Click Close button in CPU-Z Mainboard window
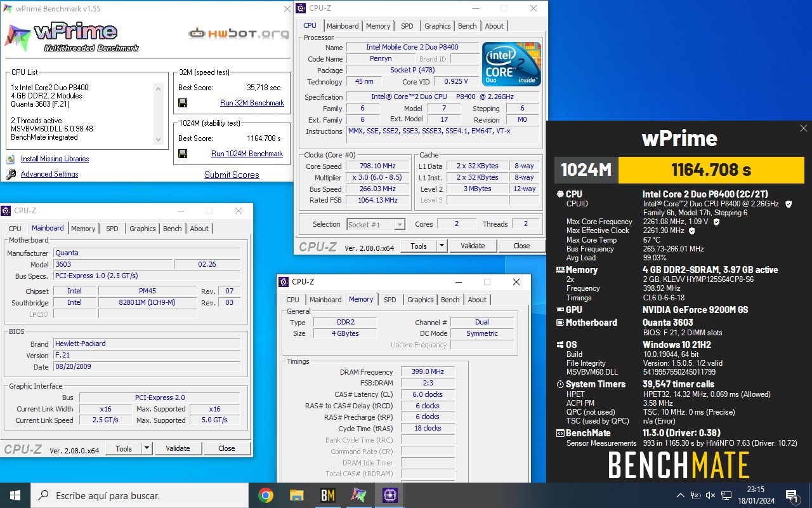Screen dimensions: 812x508 click(226, 448)
